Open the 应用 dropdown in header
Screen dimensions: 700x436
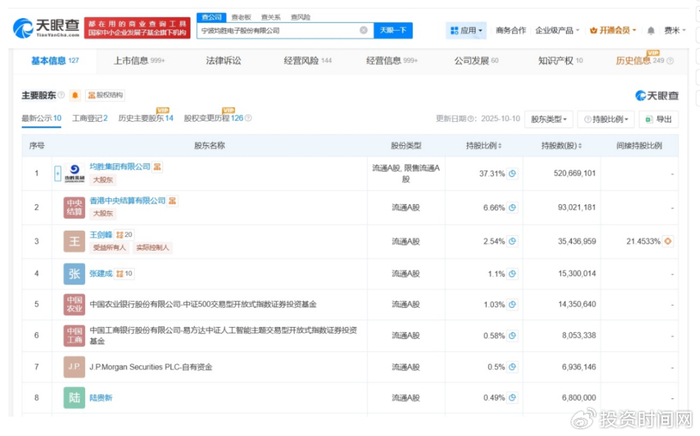pos(466,31)
